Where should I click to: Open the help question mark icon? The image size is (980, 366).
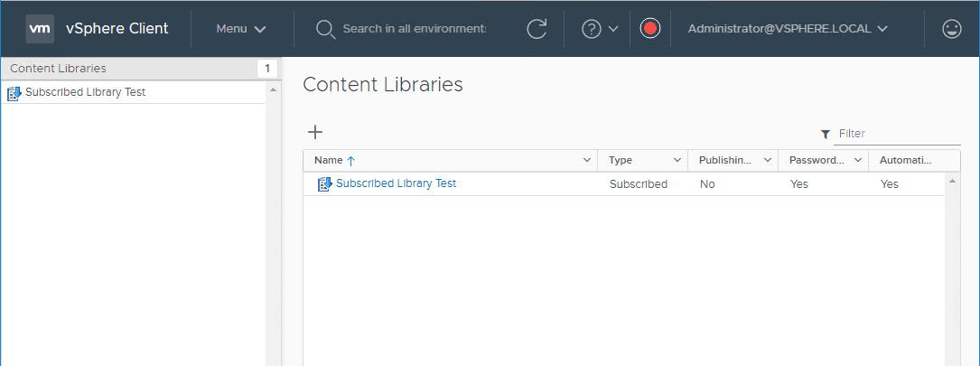[x=592, y=29]
